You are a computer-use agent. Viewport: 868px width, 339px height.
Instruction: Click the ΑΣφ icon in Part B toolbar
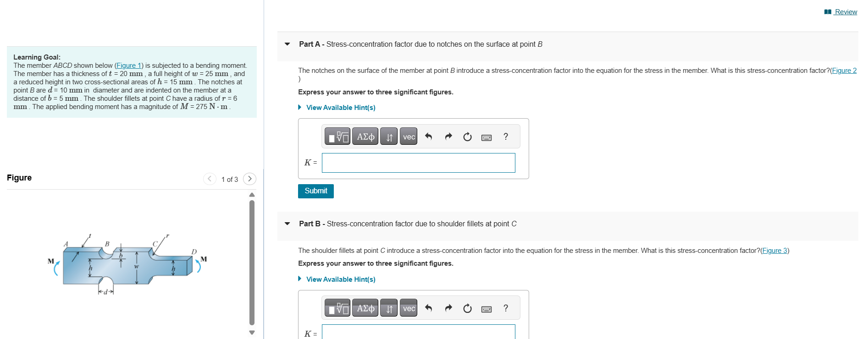coord(365,308)
